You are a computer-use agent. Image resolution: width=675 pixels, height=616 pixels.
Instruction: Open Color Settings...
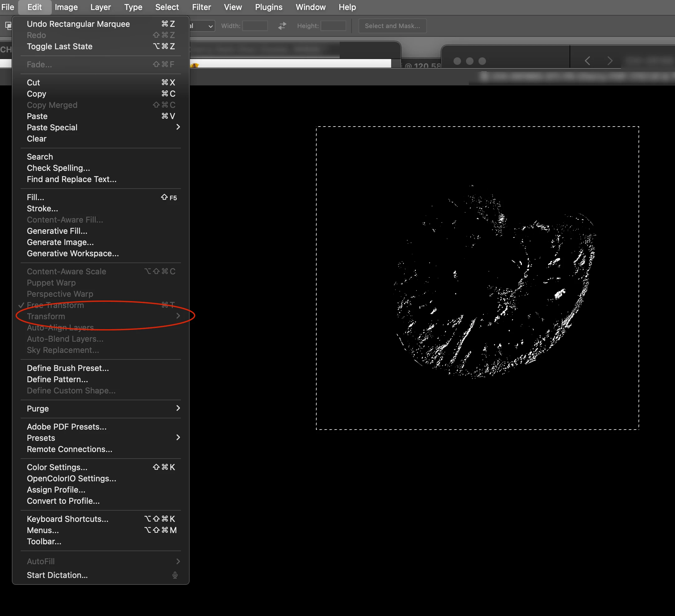coord(57,467)
